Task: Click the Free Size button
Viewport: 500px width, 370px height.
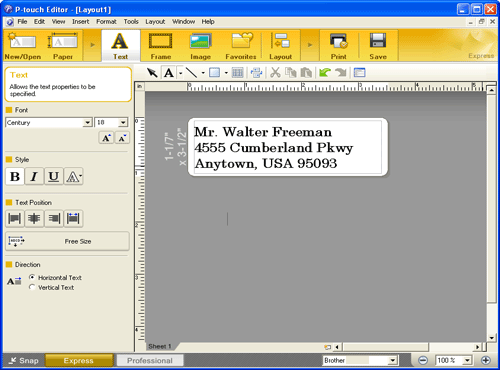Action: tap(67, 241)
